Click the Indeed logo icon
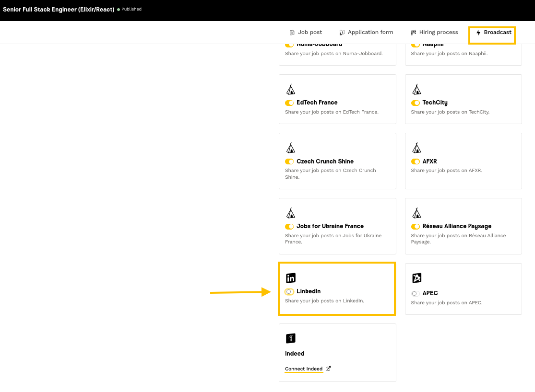535x392 pixels. (290, 339)
